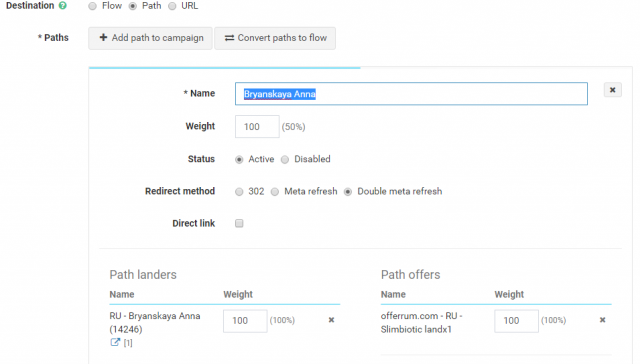Set path status to Disabled

pos(285,160)
